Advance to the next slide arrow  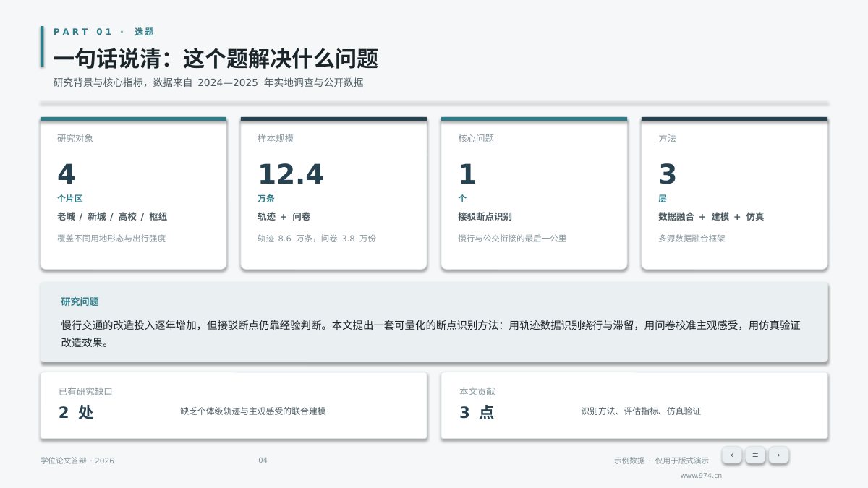778,455
